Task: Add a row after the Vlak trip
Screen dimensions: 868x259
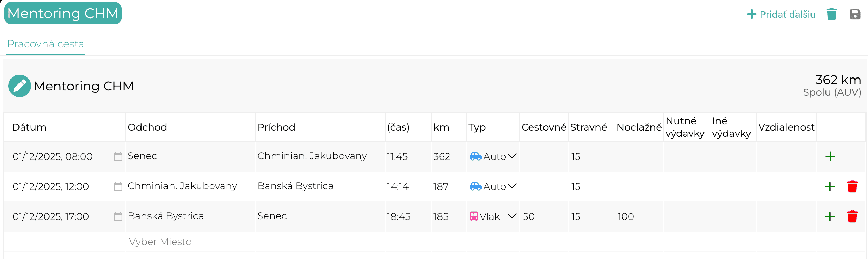Action: click(x=830, y=216)
